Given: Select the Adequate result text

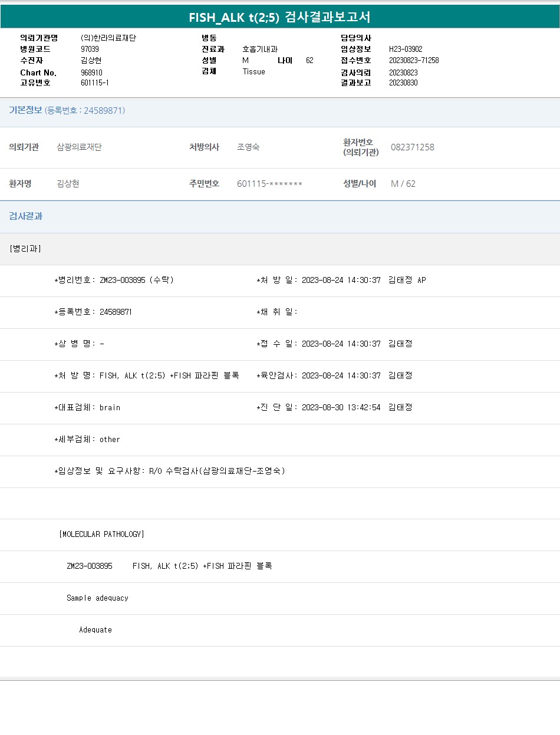Looking at the screenshot, I should click(x=95, y=629).
